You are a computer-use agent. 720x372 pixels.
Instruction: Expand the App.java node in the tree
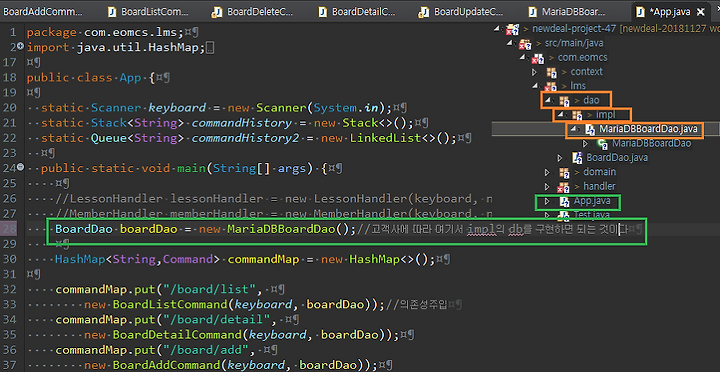[547, 201]
